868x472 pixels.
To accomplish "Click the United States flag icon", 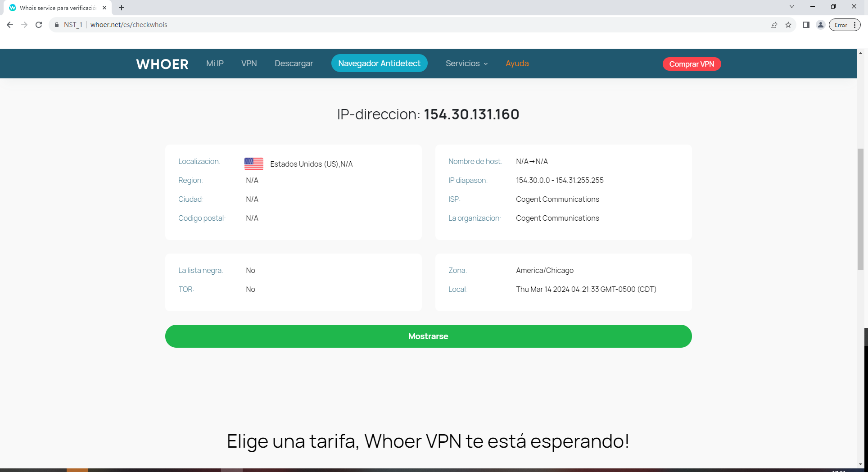I will 253,164.
